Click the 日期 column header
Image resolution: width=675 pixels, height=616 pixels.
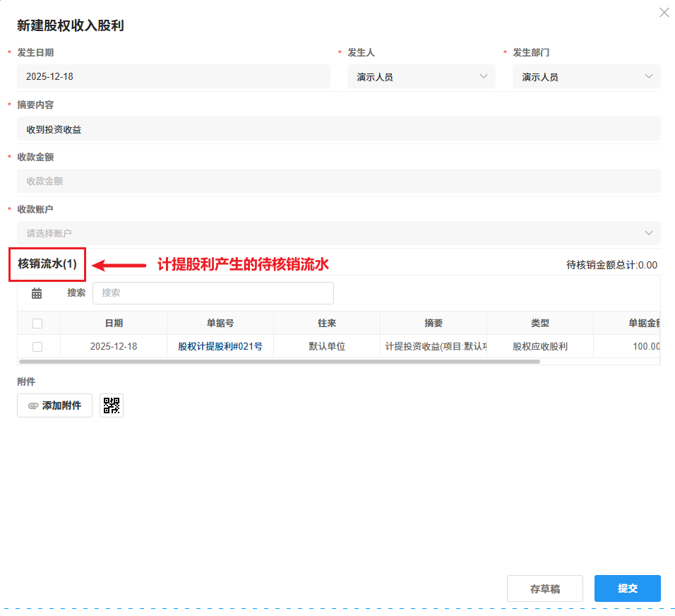(x=114, y=322)
